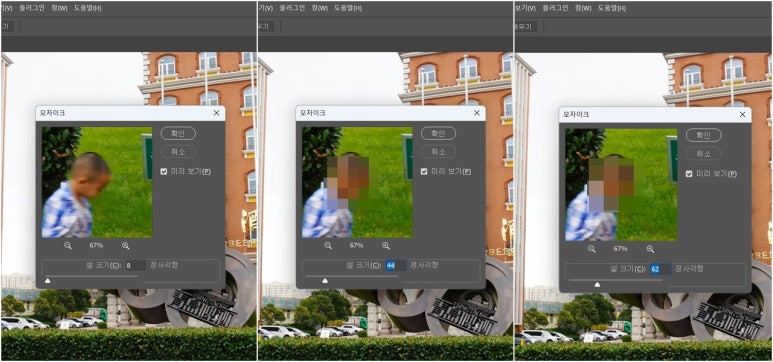
Task: Click the cell size slider handle set to 44
Action: point(325,281)
